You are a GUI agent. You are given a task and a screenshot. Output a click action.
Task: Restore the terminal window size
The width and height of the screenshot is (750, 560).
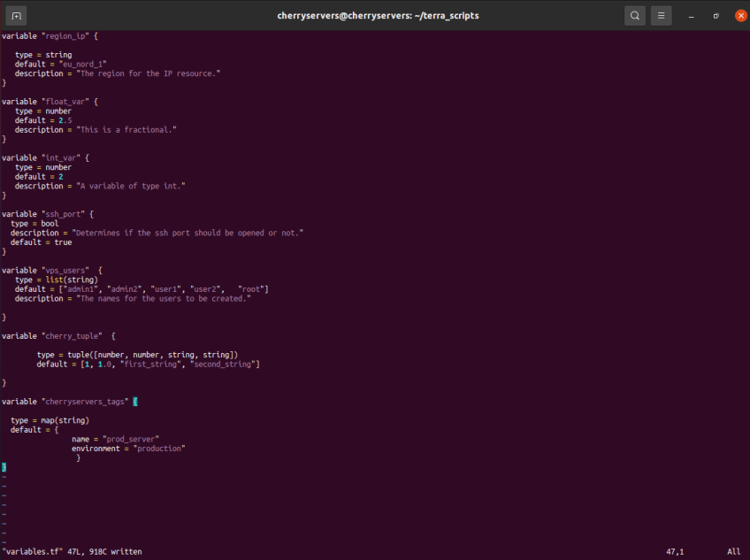tap(716, 15)
